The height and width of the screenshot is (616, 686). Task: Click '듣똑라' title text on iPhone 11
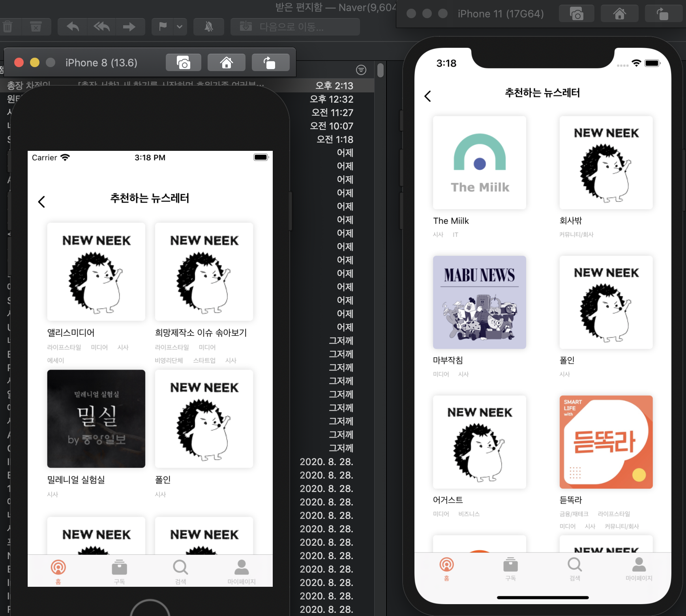[x=571, y=500]
